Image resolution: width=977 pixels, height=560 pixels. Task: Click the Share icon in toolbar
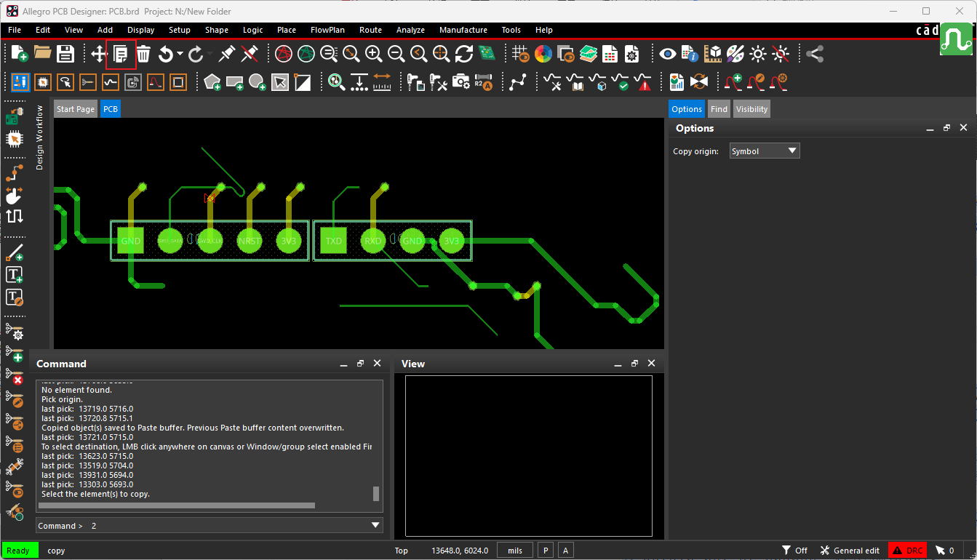click(816, 54)
